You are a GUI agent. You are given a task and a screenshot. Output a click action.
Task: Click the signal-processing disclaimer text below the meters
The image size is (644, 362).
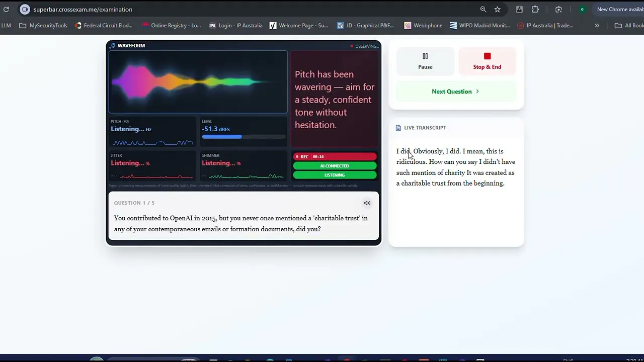[233, 186]
